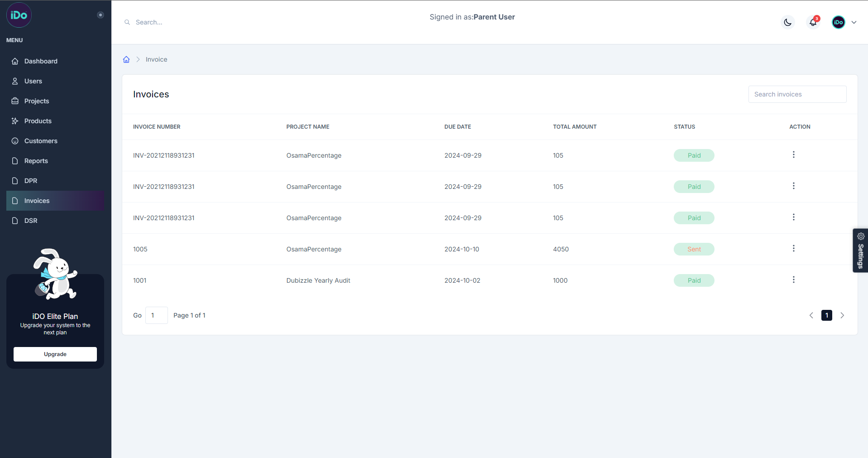Open action menu for first invoice row

point(793,155)
